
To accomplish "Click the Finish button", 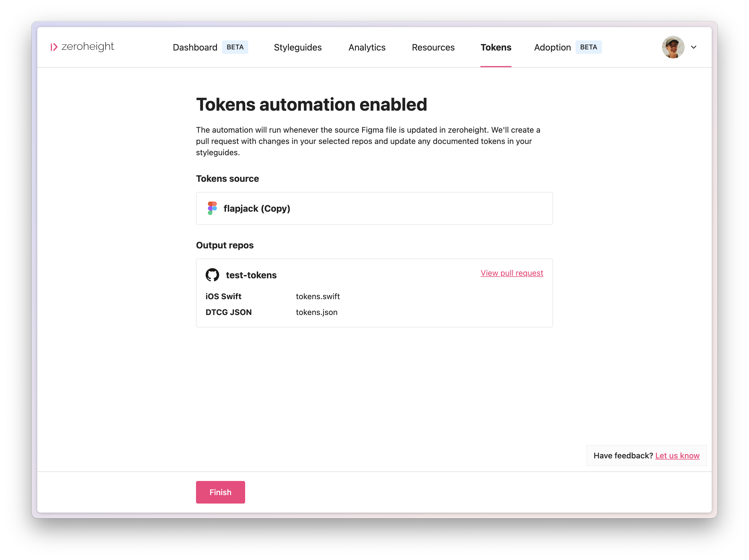I will point(220,492).
